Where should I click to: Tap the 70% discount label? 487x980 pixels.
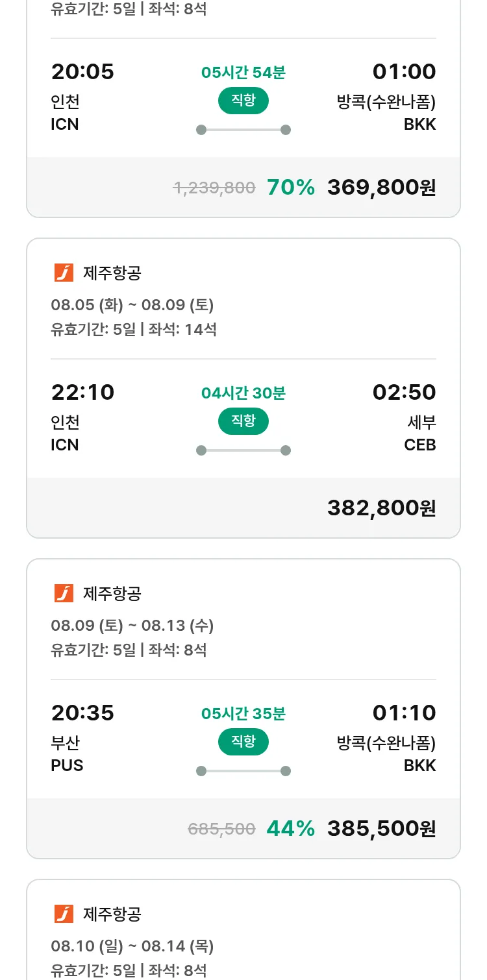point(290,188)
